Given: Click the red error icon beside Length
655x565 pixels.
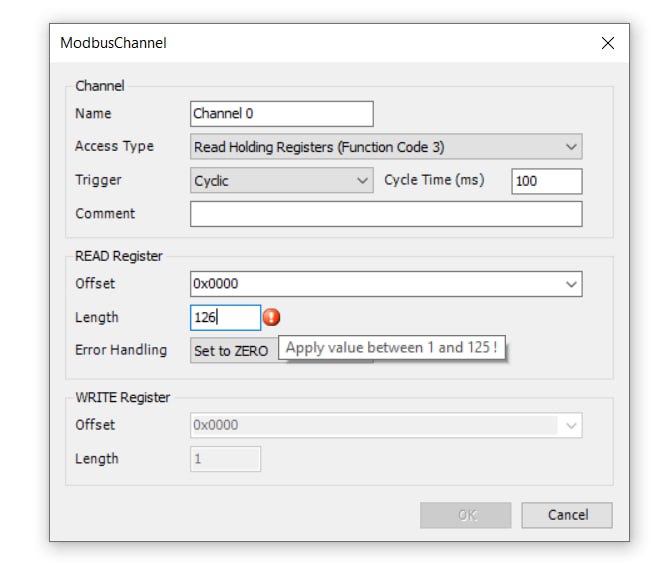Looking at the screenshot, I should [272, 317].
